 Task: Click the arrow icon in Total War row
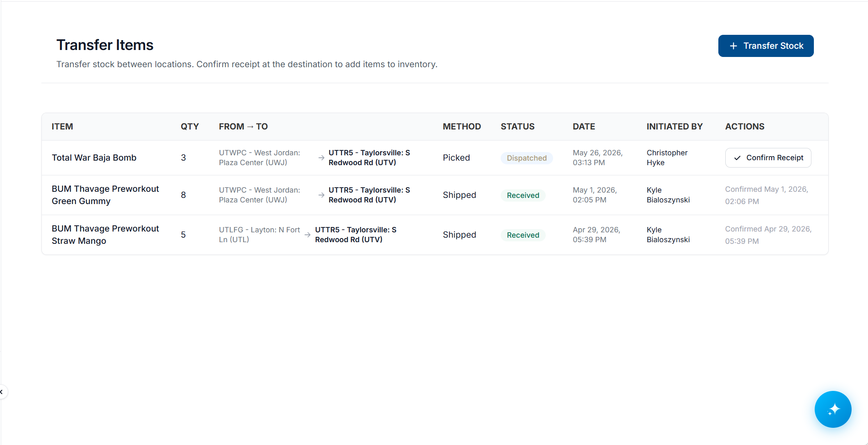pyautogui.click(x=321, y=158)
